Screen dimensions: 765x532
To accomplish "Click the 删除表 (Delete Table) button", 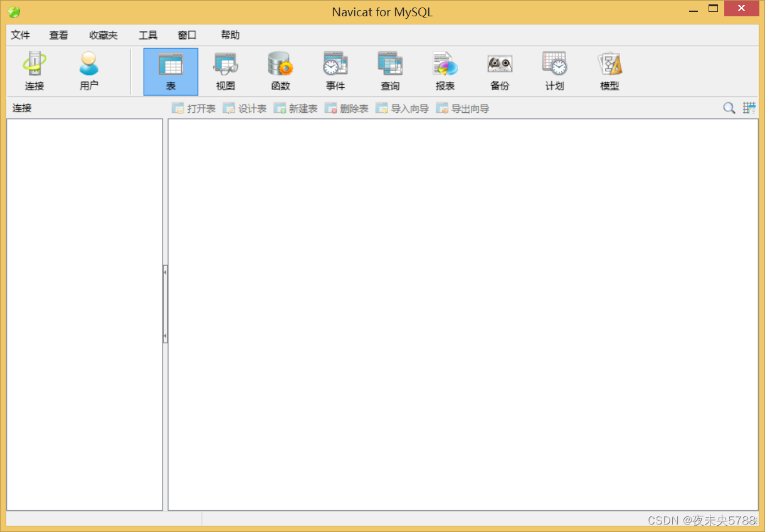I will pyautogui.click(x=346, y=108).
